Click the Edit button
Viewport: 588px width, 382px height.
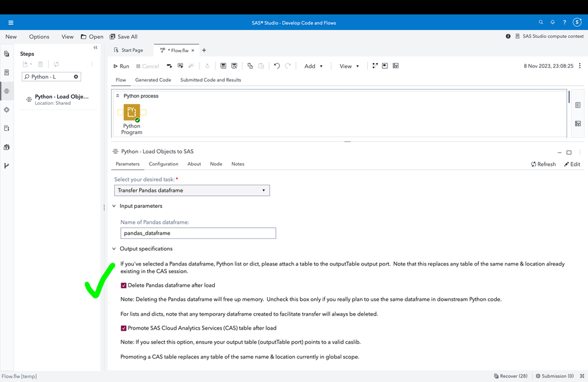tap(572, 164)
